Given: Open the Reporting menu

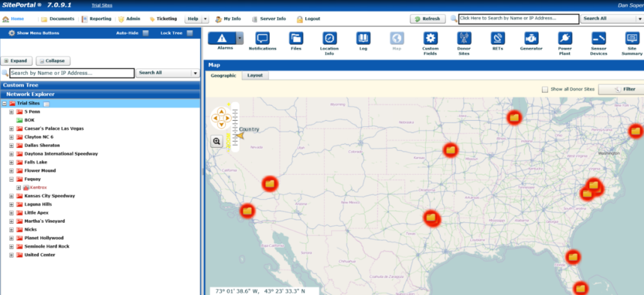Looking at the screenshot, I should pos(96,19).
